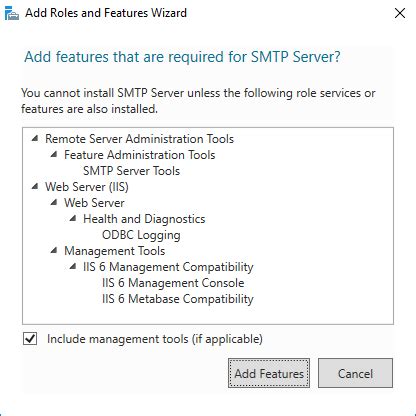Select SMTP Server Tools item
The image size is (416, 416).
(131, 171)
